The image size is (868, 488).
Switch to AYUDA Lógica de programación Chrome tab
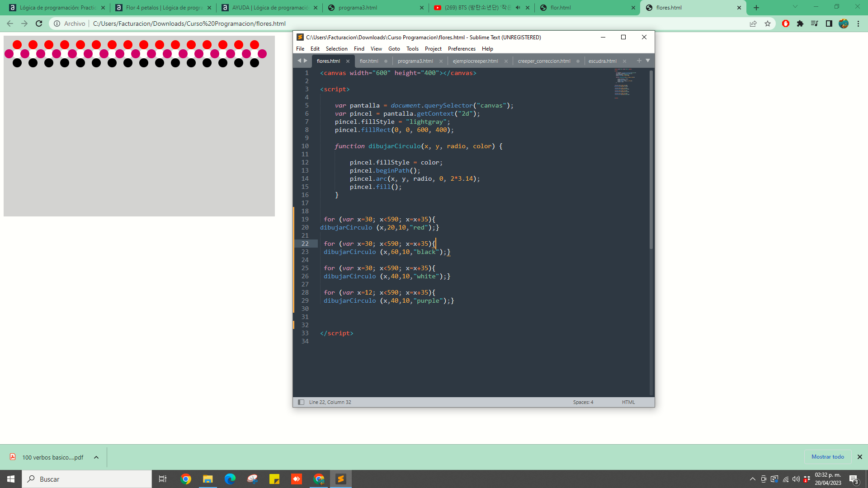click(269, 8)
